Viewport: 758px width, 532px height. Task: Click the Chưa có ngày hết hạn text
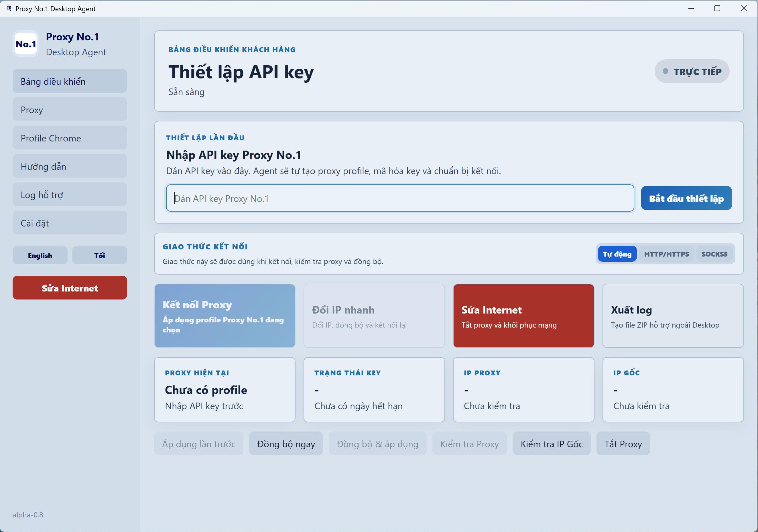click(359, 406)
